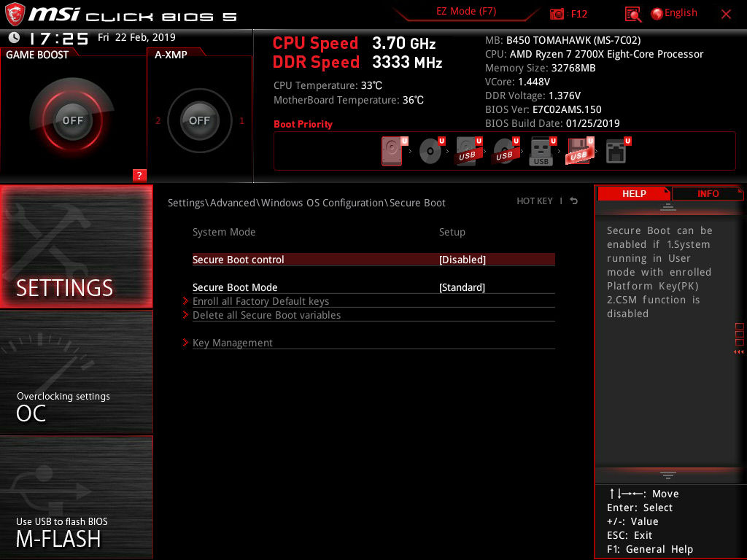747x560 pixels.
Task: Open the Secure Boot Mode Standard selector
Action: coord(462,287)
